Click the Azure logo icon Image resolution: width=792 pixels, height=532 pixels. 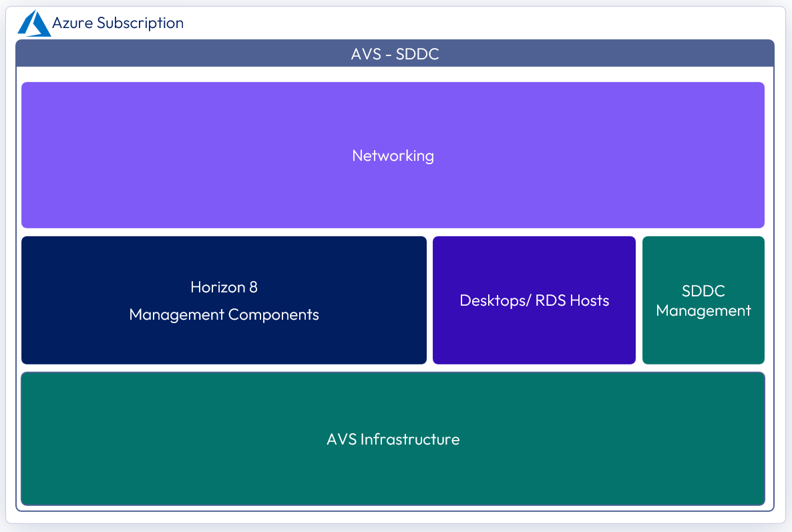34,23
